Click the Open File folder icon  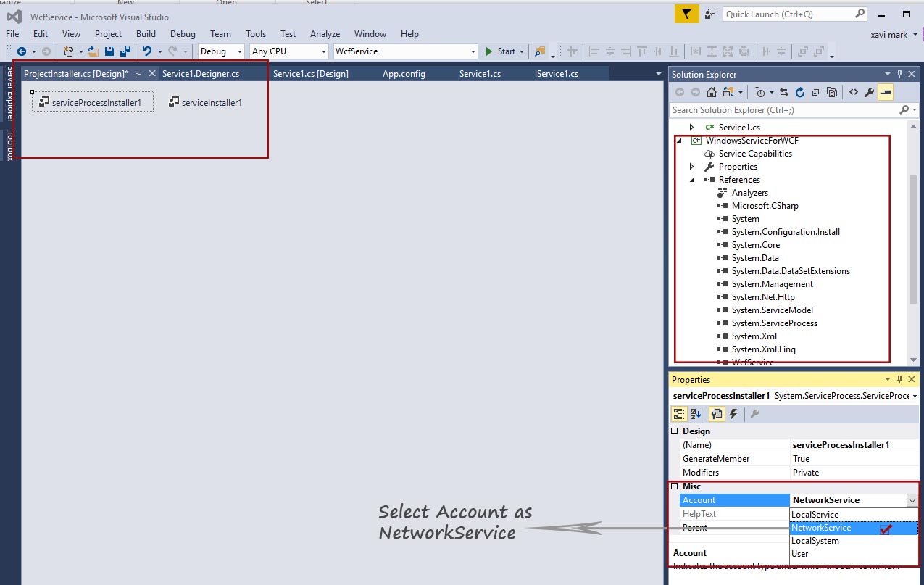tap(93, 51)
